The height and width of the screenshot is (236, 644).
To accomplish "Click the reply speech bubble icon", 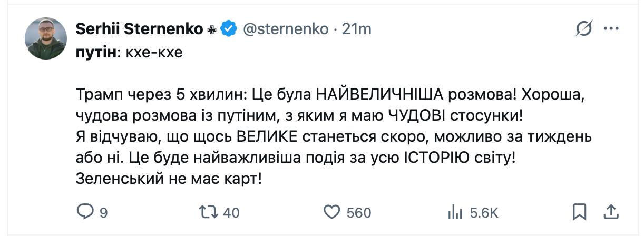I will tap(85, 212).
